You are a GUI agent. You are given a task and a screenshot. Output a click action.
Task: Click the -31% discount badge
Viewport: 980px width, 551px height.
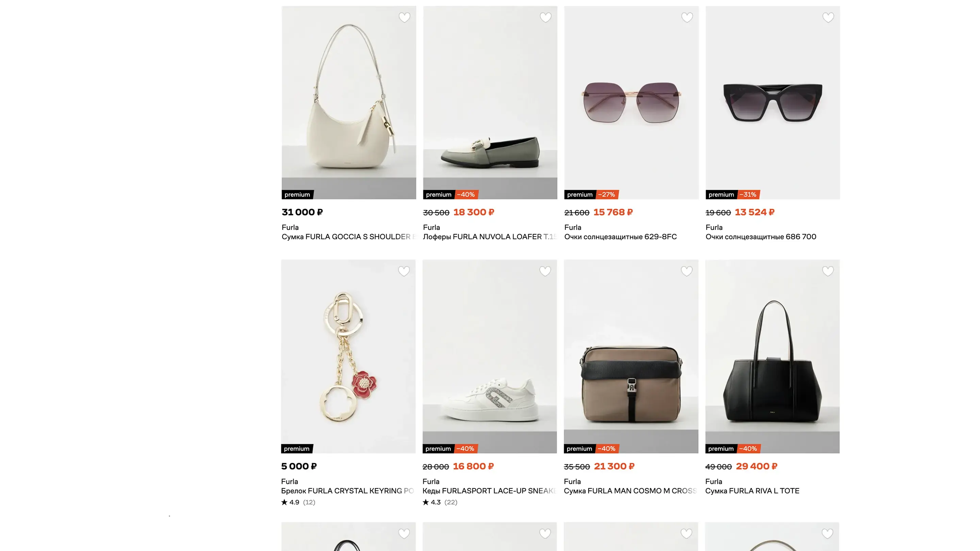[x=748, y=195]
